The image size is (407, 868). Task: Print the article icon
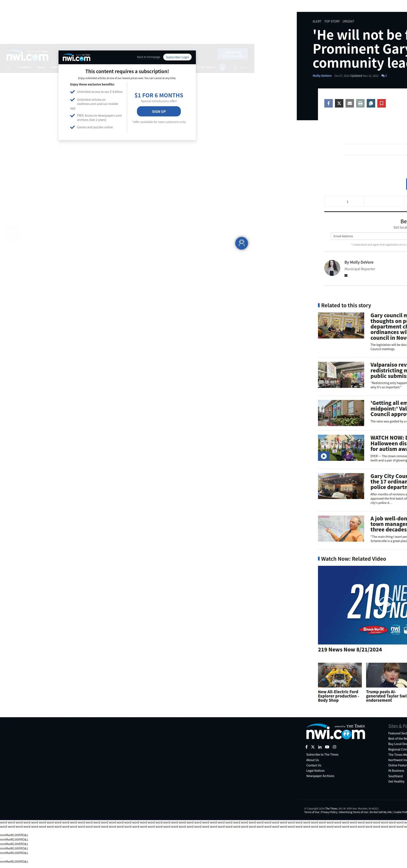[x=360, y=103]
